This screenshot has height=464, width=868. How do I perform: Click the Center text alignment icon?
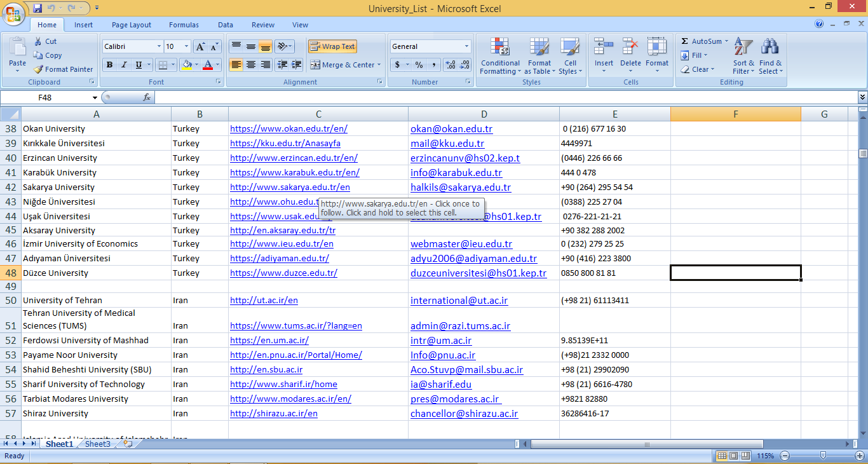251,65
